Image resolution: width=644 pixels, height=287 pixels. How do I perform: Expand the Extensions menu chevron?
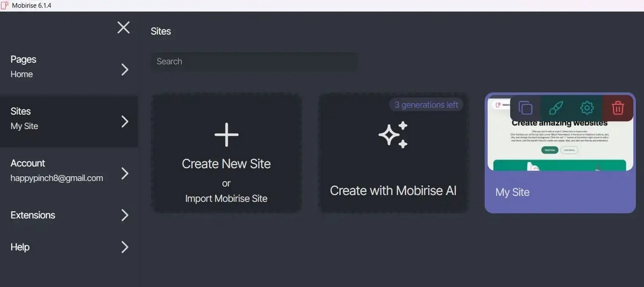pos(125,215)
